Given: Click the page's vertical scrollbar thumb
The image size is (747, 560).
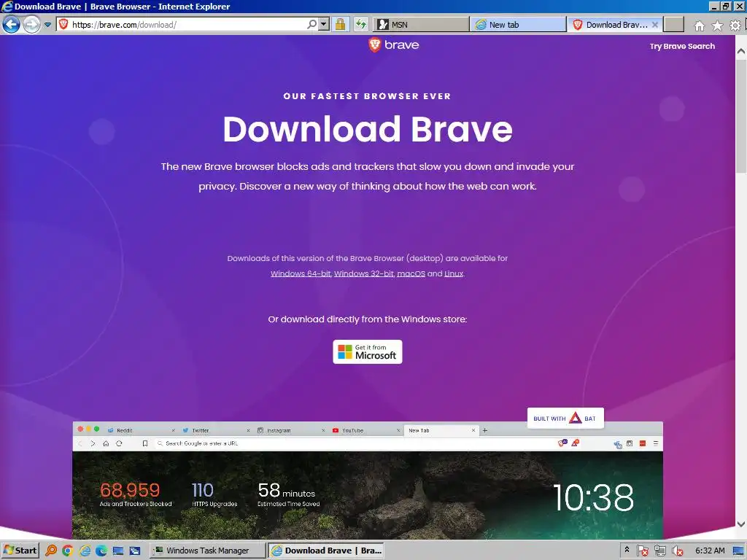Looking at the screenshot, I should (x=741, y=114).
